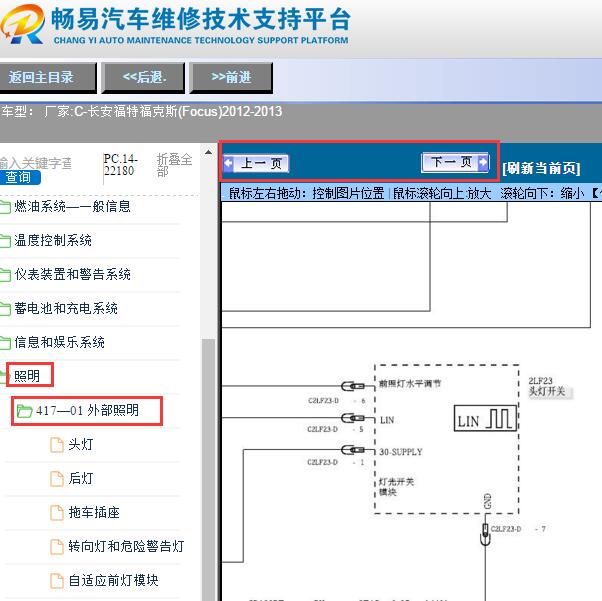The image size is (602, 601).
Task: Click 折叠全部 to collapse all
Action: 174,165
